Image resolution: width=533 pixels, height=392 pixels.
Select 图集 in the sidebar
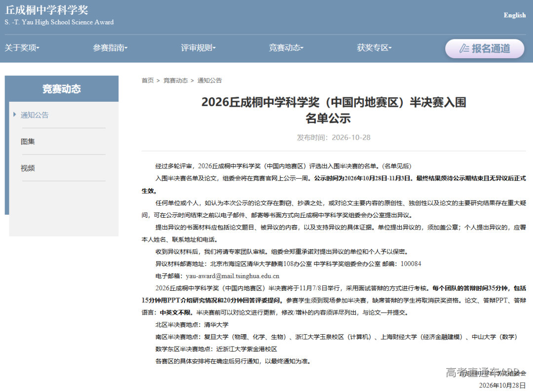(28, 141)
